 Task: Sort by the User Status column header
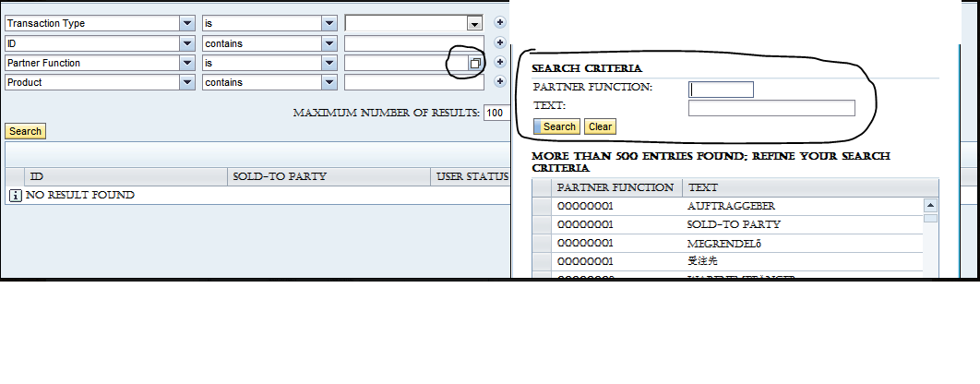click(472, 177)
